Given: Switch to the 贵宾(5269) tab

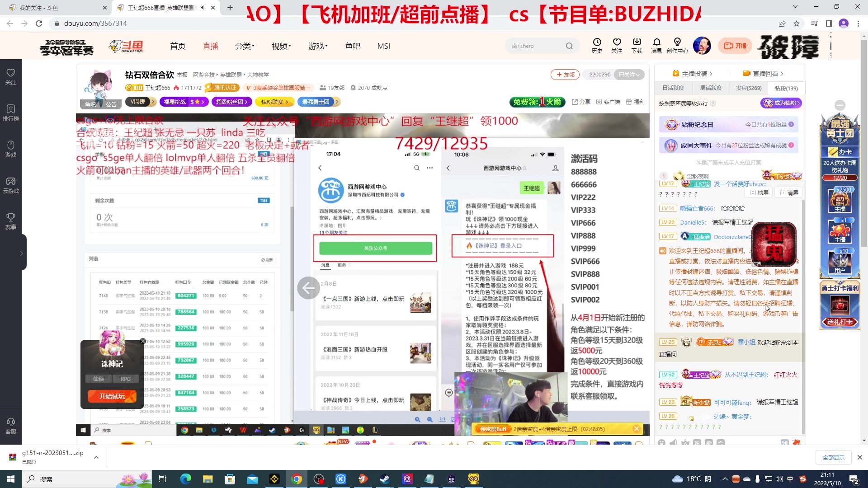Looking at the screenshot, I should (x=749, y=88).
